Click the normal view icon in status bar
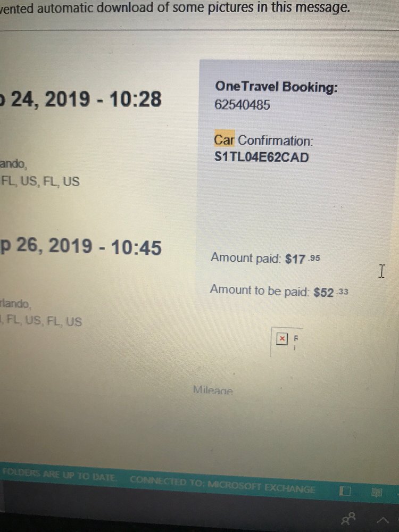Screen dimensions: 399x532 point(345,492)
